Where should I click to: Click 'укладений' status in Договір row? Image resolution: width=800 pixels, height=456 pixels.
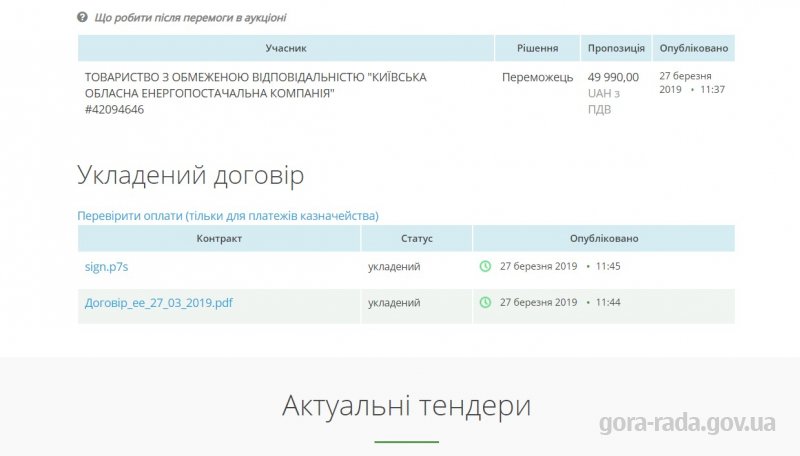394,303
